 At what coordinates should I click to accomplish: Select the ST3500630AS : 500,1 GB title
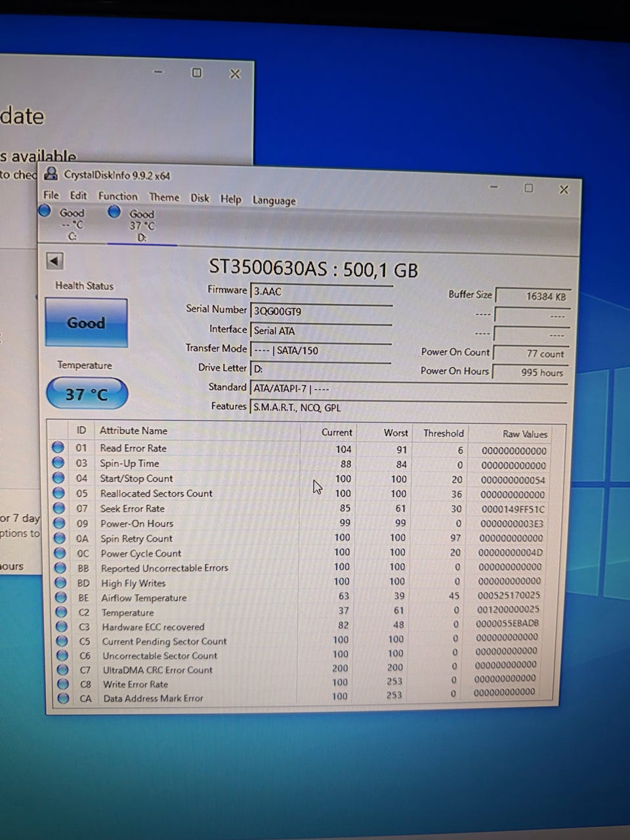pos(313,268)
